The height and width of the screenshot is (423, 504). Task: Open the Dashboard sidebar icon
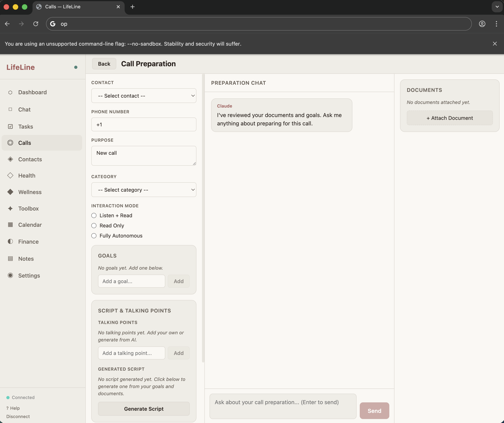[11, 92]
